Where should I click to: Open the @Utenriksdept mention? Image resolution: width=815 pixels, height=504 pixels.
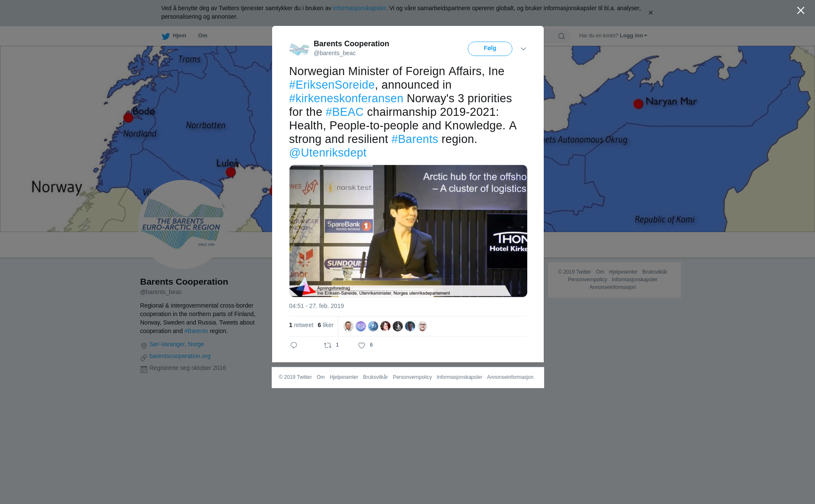click(328, 153)
